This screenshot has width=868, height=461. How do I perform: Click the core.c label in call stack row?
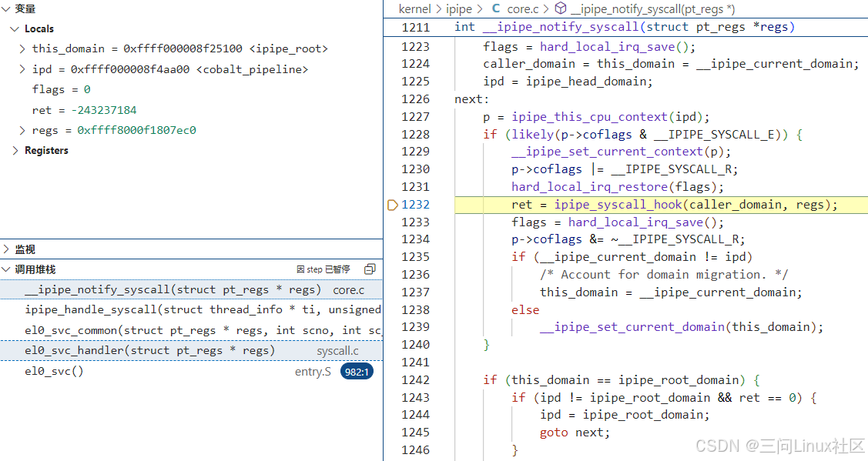349,290
